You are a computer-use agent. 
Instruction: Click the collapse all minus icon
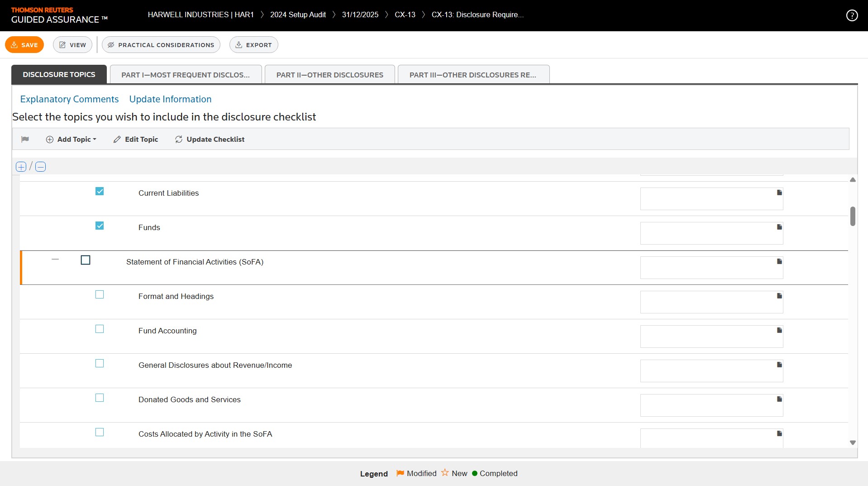coord(41,167)
